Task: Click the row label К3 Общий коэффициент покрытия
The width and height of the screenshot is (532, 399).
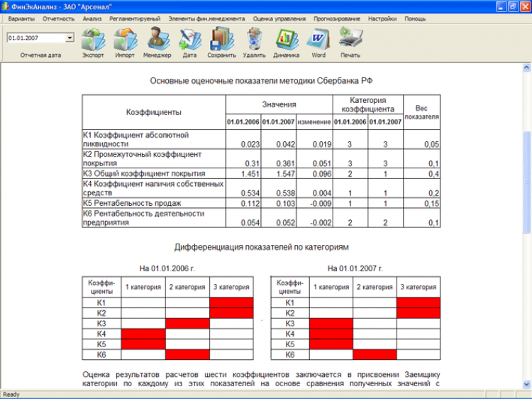Action: point(144,173)
